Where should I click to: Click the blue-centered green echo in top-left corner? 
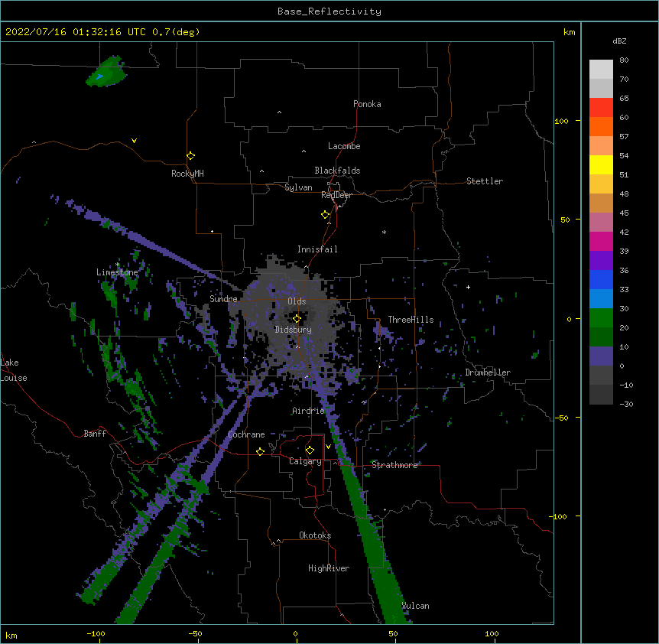tap(106, 73)
